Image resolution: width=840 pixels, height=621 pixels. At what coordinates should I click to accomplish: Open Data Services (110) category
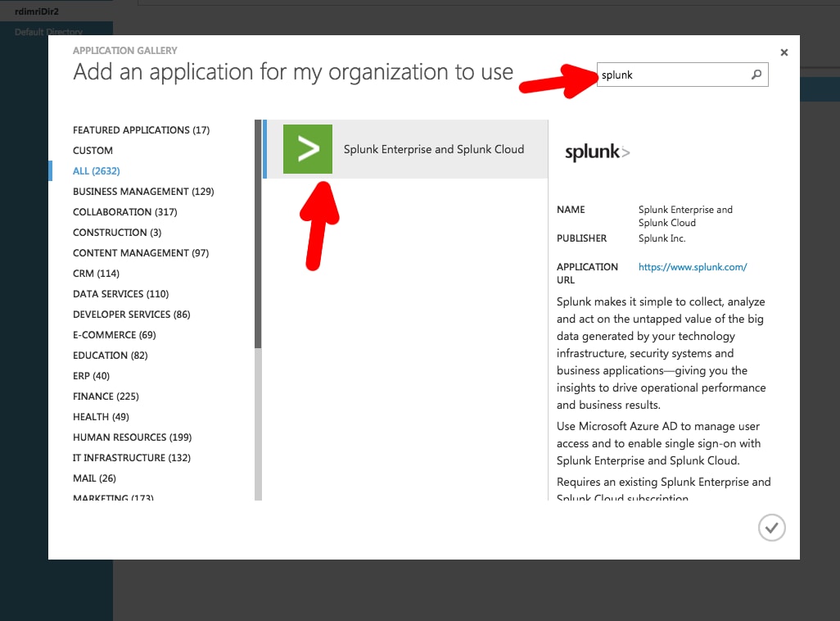[x=120, y=294]
